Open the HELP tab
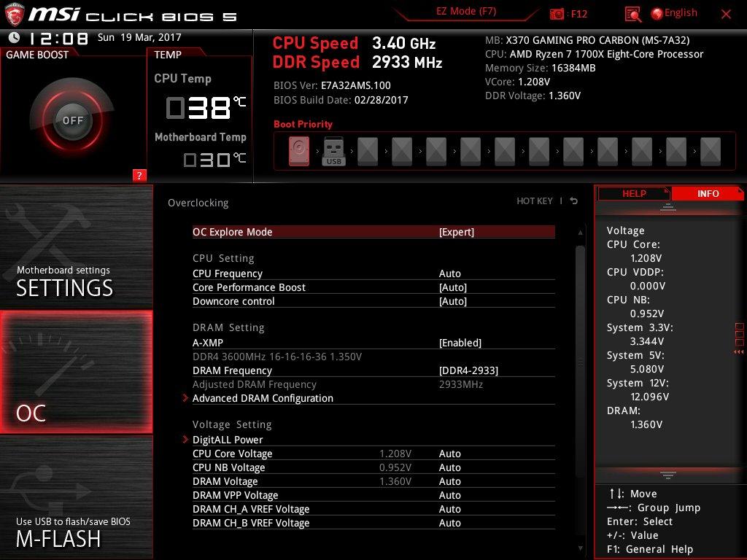Viewport: 747px width, 560px height. point(634,194)
